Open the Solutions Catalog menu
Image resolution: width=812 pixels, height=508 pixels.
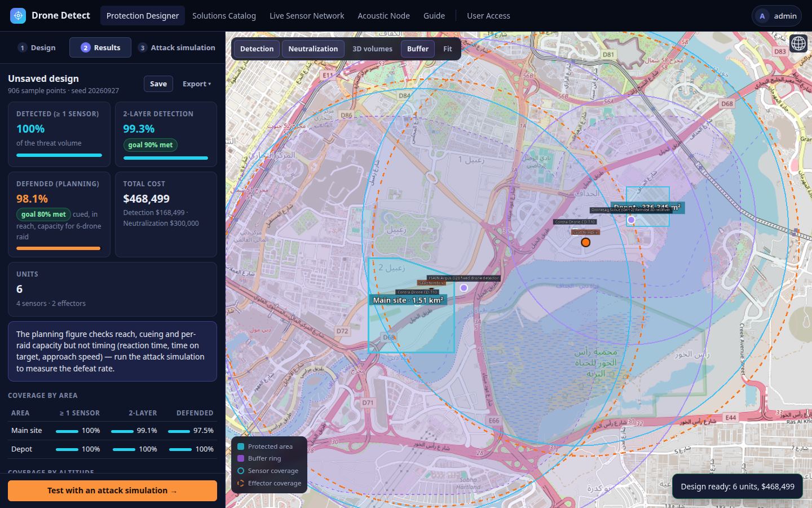pos(224,16)
